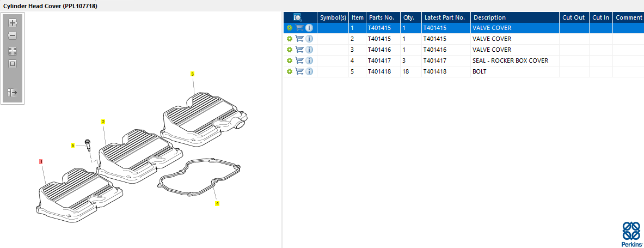
Task: Click quantity 3 in seal row
Action: point(404,61)
